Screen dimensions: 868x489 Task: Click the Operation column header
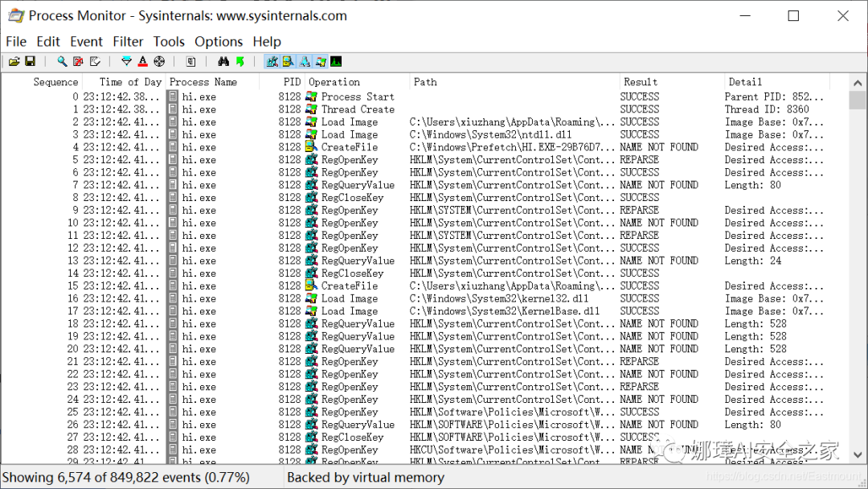(357, 82)
